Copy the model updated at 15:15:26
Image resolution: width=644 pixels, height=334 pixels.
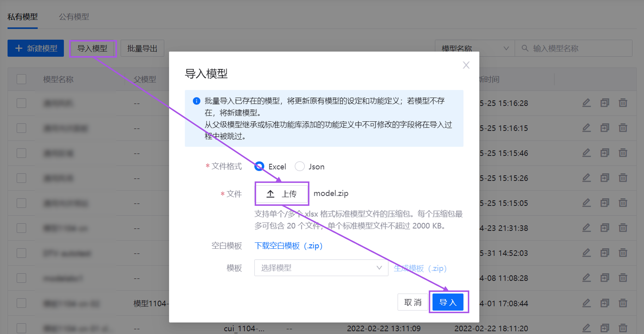(605, 178)
